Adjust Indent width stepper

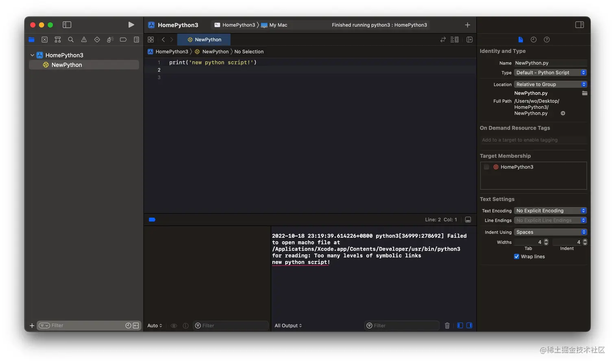[585, 242]
